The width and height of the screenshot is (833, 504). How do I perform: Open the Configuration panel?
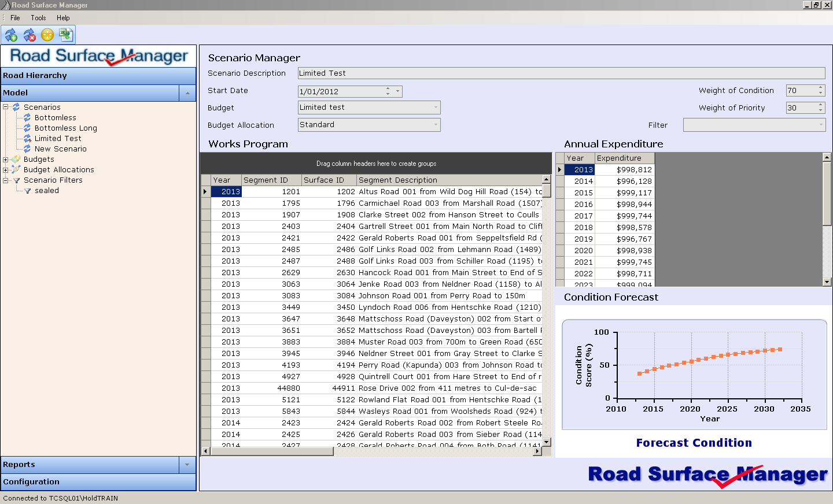(x=98, y=482)
